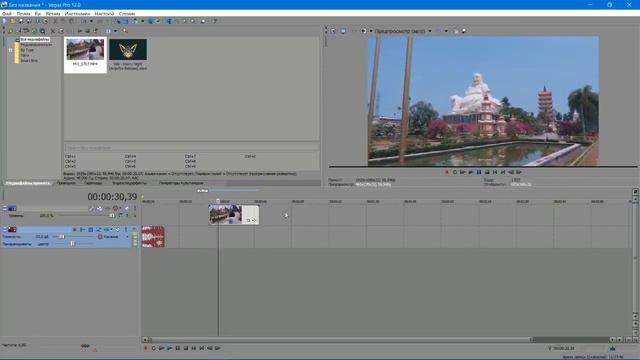Open the Правка menu
Viewport: 640px width, 360px height.
pyautogui.click(x=23, y=13)
